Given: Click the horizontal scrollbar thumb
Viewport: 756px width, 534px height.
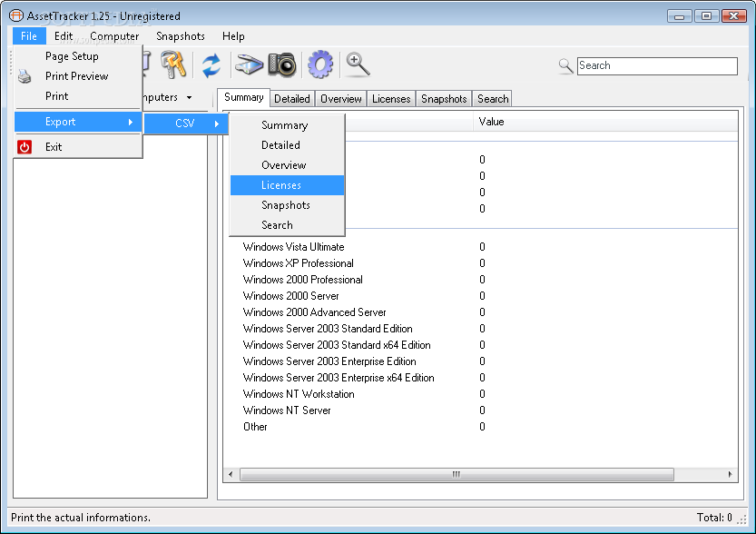Looking at the screenshot, I should pyautogui.click(x=457, y=475).
